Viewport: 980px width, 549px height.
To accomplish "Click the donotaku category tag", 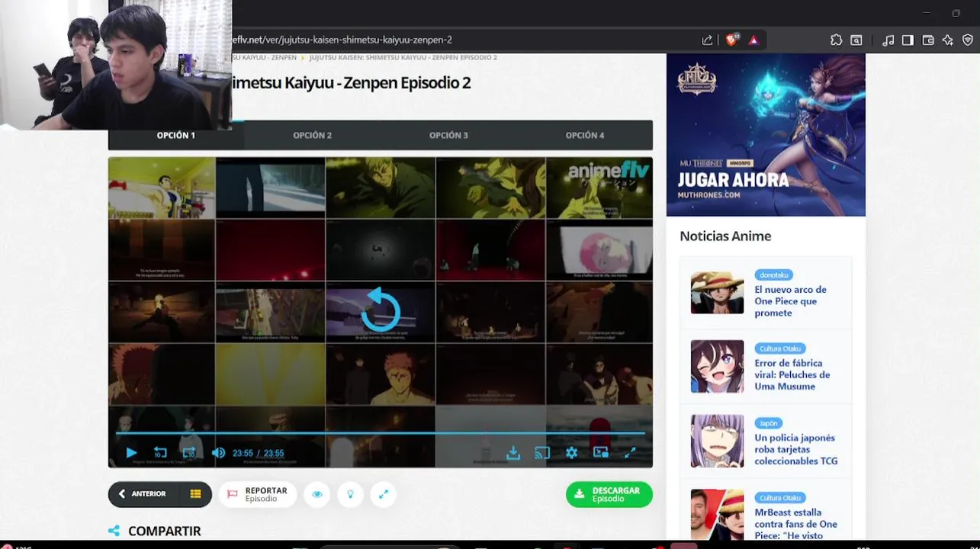I will (773, 274).
